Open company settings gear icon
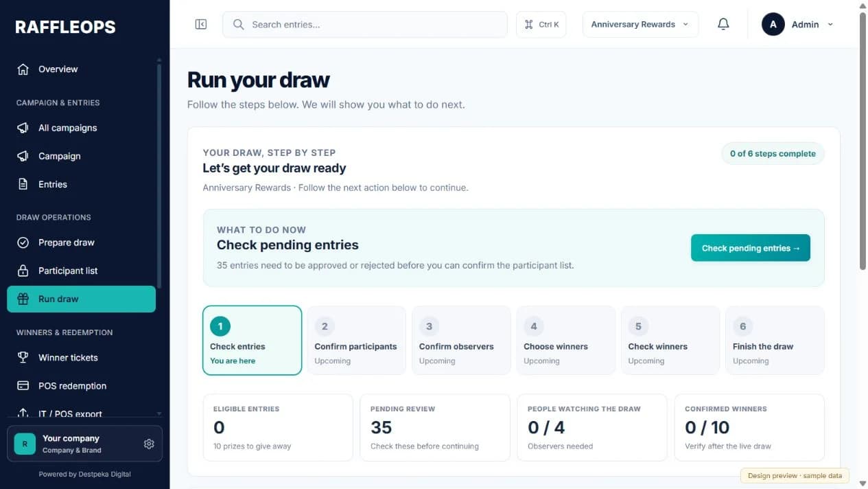868x489 pixels. pyautogui.click(x=149, y=444)
